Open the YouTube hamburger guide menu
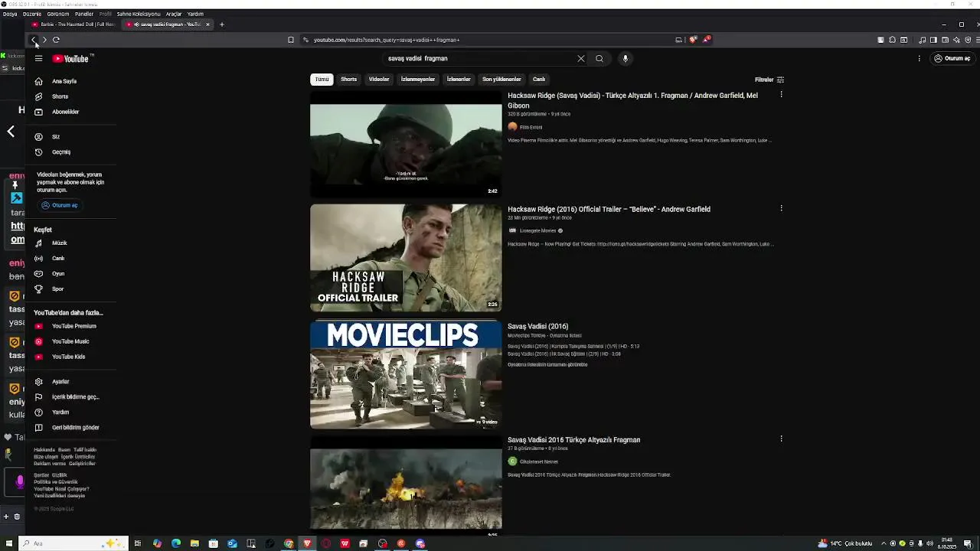This screenshot has width=980, height=551. coord(38,58)
